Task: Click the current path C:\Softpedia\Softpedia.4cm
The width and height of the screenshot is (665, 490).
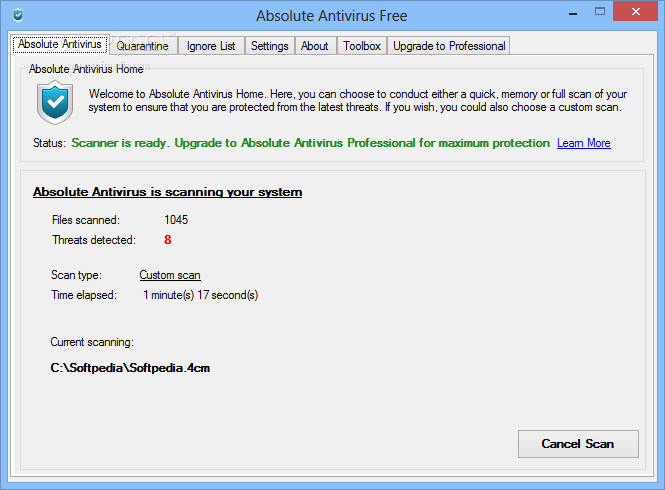Action: pos(130,368)
